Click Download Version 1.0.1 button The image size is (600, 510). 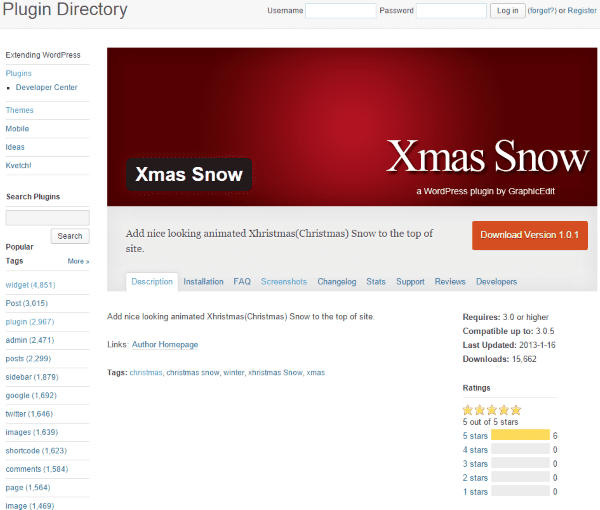click(530, 235)
